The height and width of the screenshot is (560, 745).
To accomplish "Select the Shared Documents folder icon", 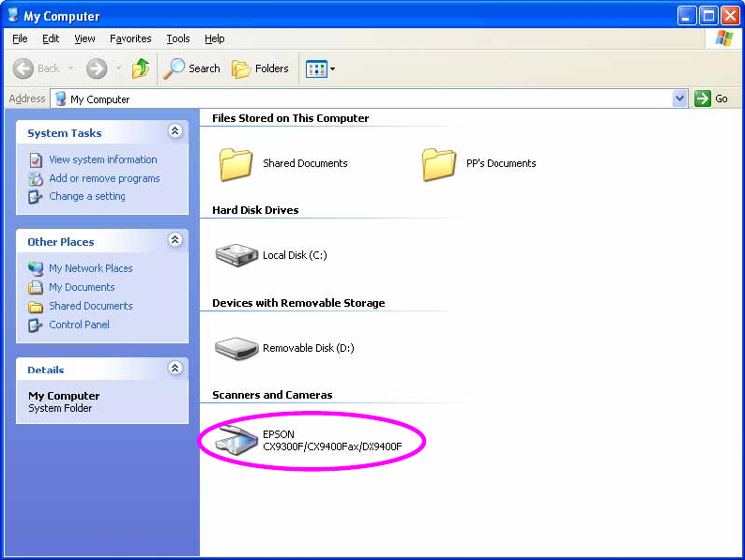I will [x=236, y=164].
